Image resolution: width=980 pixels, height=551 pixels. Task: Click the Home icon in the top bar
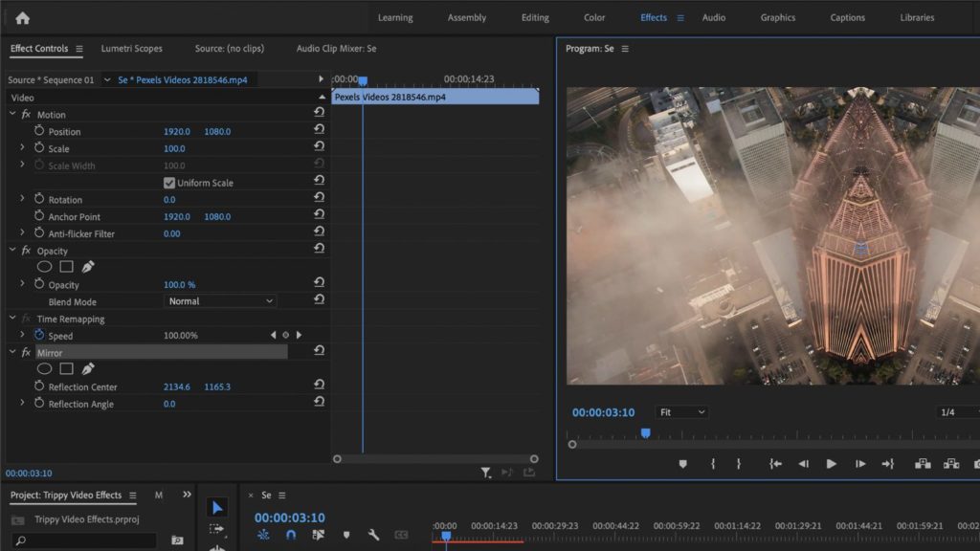(x=23, y=17)
